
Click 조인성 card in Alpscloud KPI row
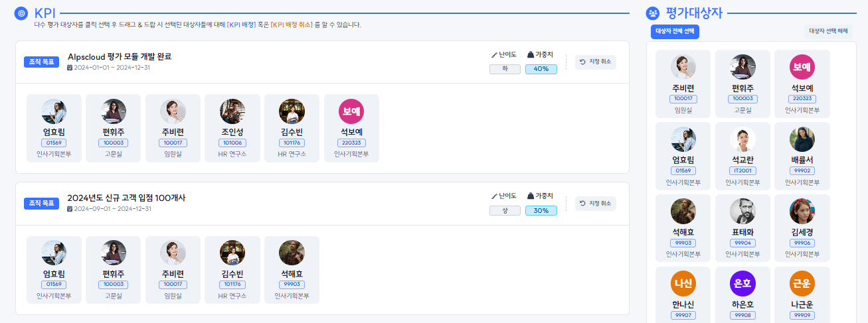coord(232,128)
